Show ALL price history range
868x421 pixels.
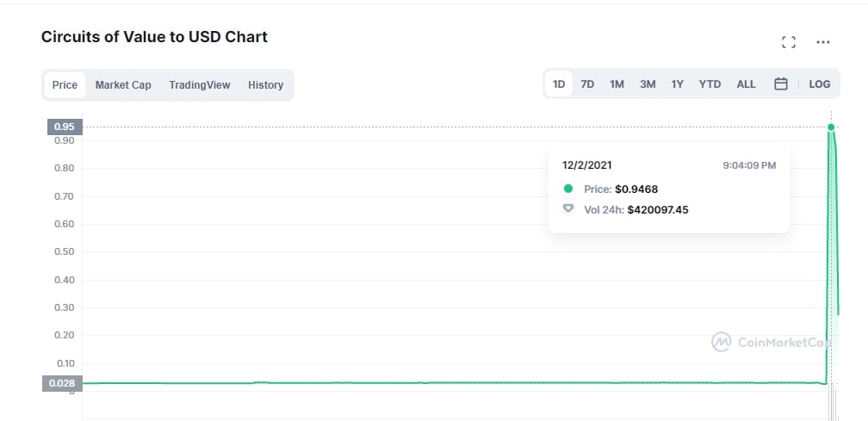pos(746,84)
